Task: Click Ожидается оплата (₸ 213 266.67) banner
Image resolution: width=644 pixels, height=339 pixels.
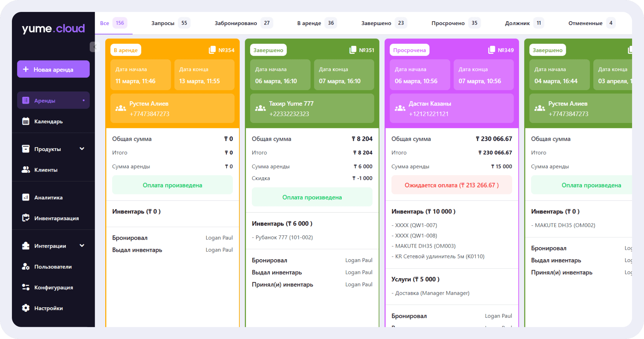Action: [x=452, y=185]
